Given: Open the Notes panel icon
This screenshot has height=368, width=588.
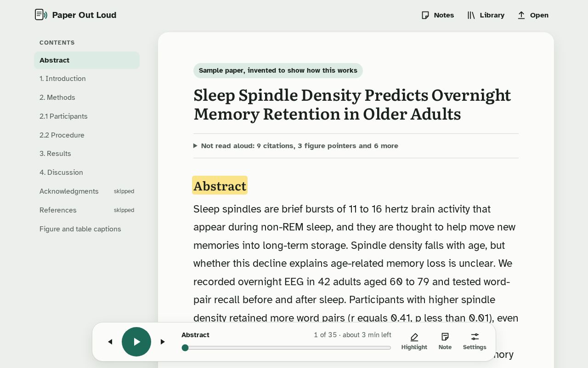Looking at the screenshot, I should coord(425,15).
